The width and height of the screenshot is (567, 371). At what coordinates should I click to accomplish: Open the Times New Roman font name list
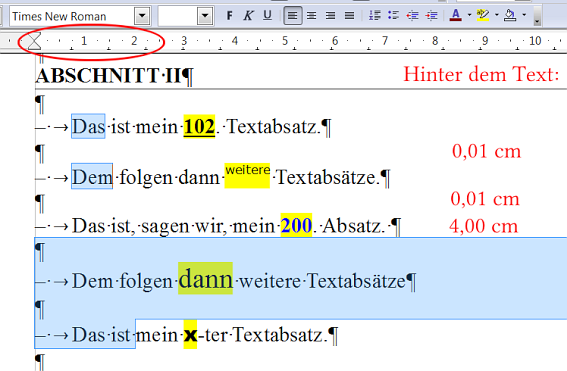pos(142,16)
